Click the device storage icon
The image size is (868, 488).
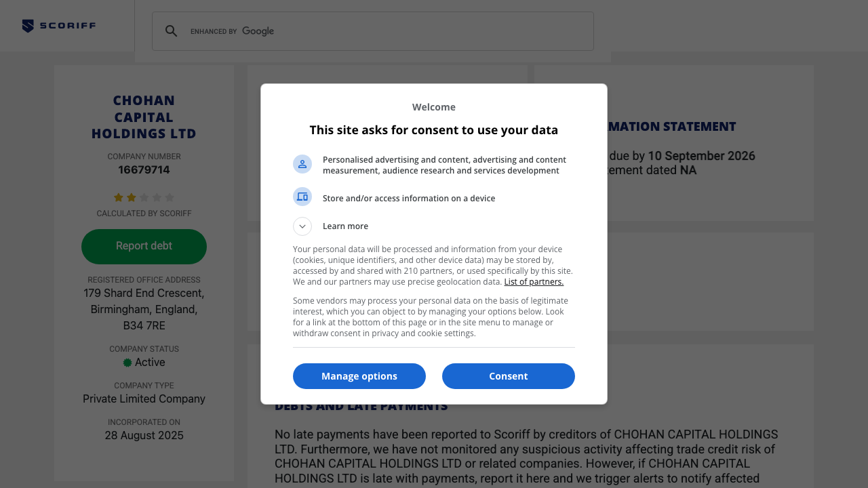point(302,197)
